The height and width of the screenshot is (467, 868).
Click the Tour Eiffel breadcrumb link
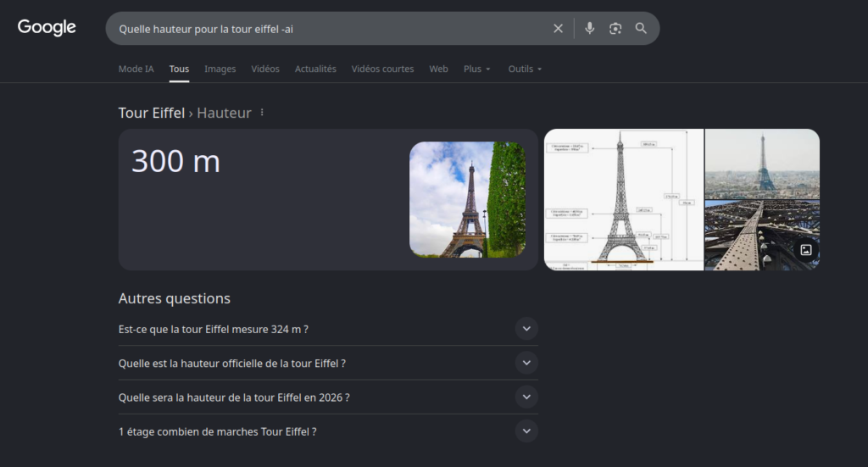[x=152, y=113]
